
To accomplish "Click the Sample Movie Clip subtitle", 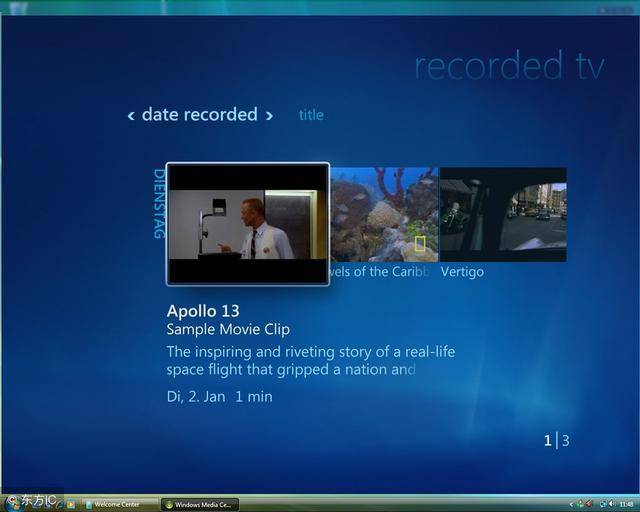I will [228, 329].
